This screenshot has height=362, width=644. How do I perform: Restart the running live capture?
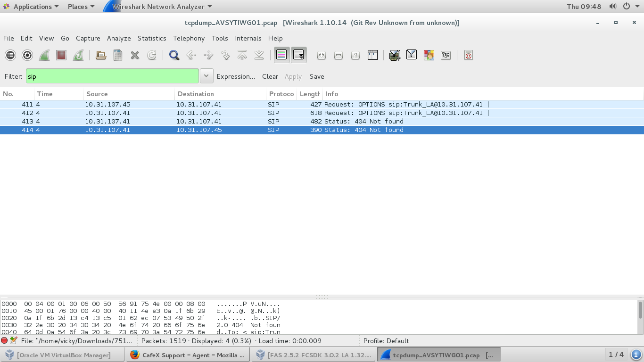click(x=78, y=55)
